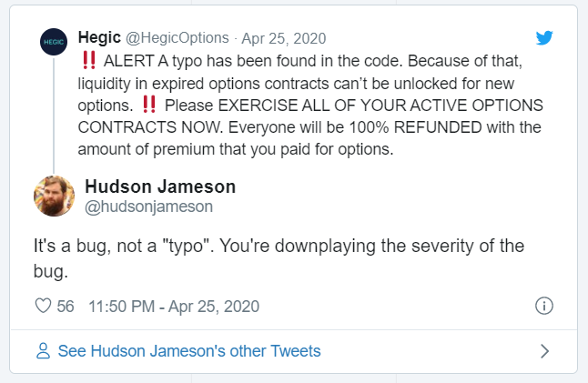The width and height of the screenshot is (588, 383).
Task: Click the 11:50 PM - Apr 25, 2020 timestamp
Action: pyautogui.click(x=174, y=307)
